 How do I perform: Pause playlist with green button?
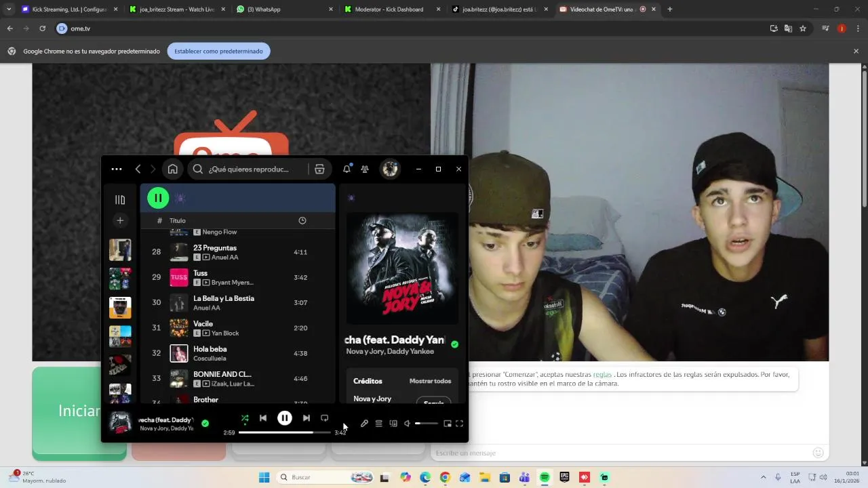pyautogui.click(x=158, y=198)
